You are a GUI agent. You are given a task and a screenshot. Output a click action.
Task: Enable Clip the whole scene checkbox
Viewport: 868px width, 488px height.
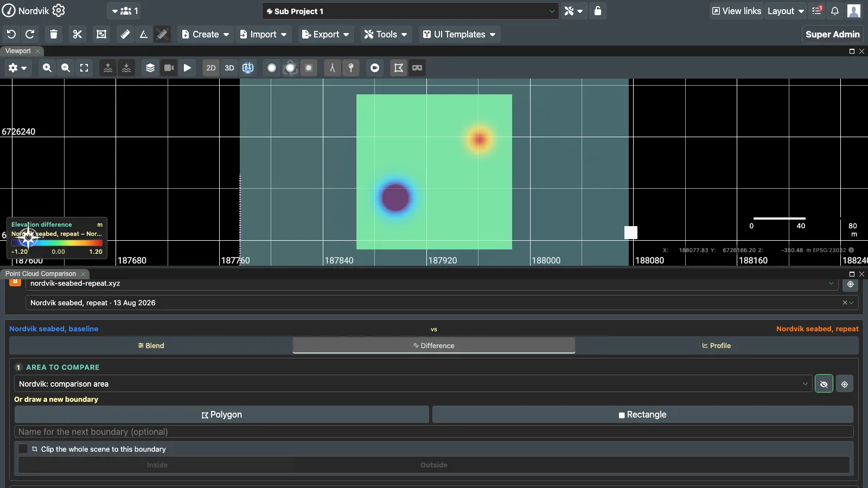23,449
